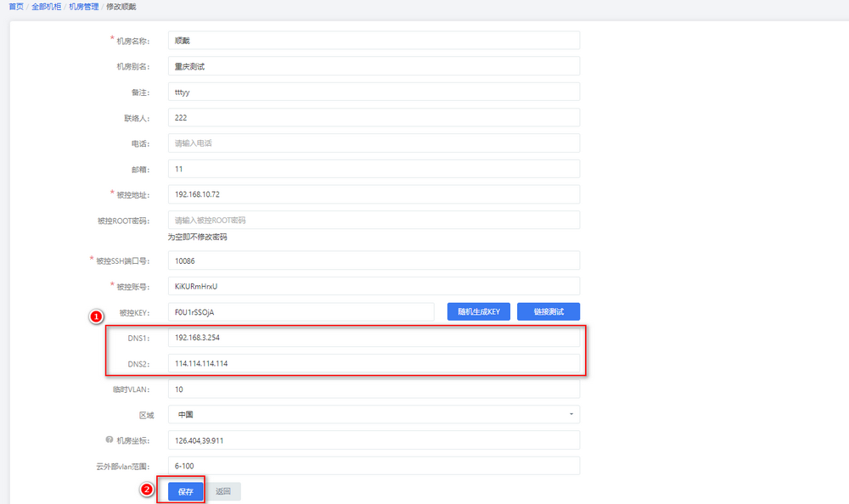
Task: Select the 机房别名 field containing 重庆测试
Action: [x=374, y=66]
